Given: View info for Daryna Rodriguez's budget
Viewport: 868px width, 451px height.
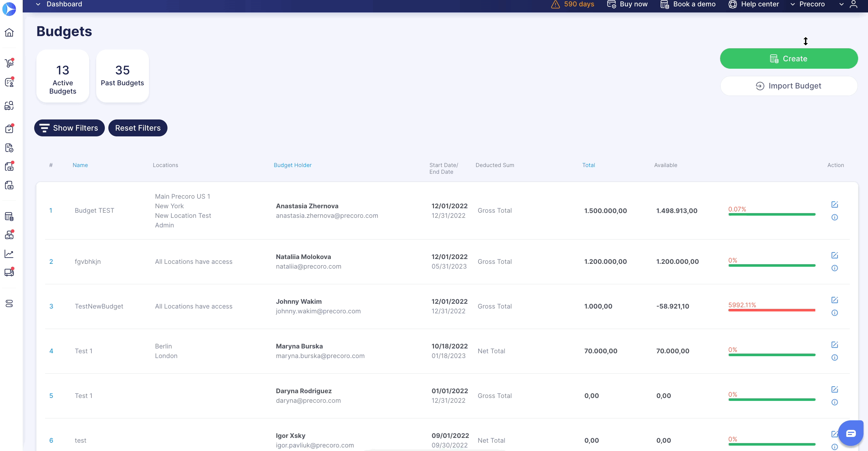Looking at the screenshot, I should tap(835, 402).
